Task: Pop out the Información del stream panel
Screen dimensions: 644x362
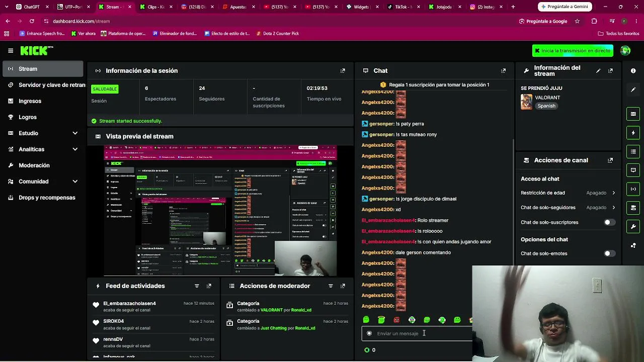Action: pyautogui.click(x=610, y=71)
